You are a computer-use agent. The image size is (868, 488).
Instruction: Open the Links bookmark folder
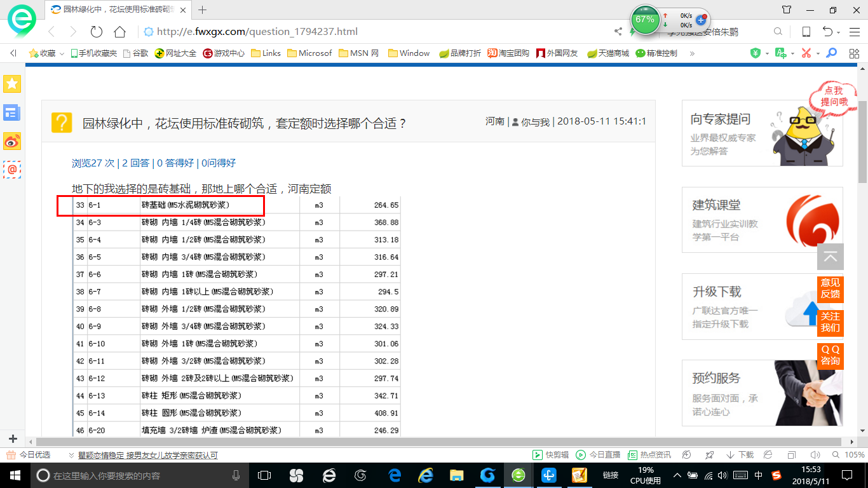266,53
